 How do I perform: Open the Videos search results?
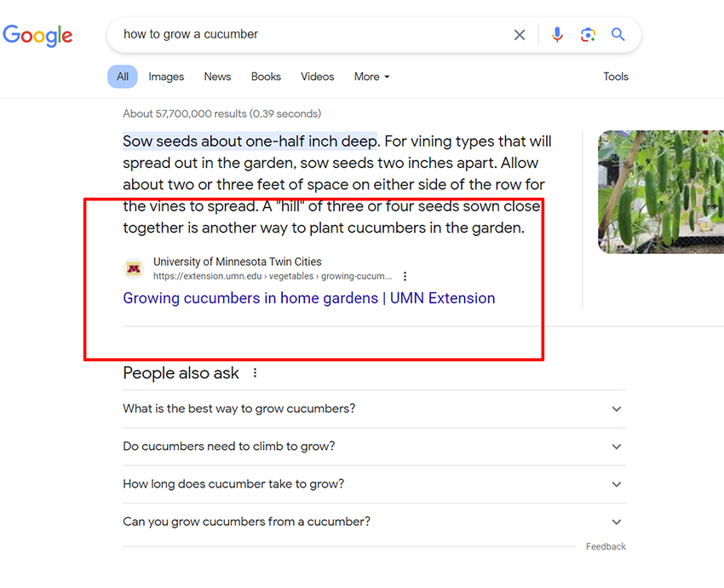317,77
